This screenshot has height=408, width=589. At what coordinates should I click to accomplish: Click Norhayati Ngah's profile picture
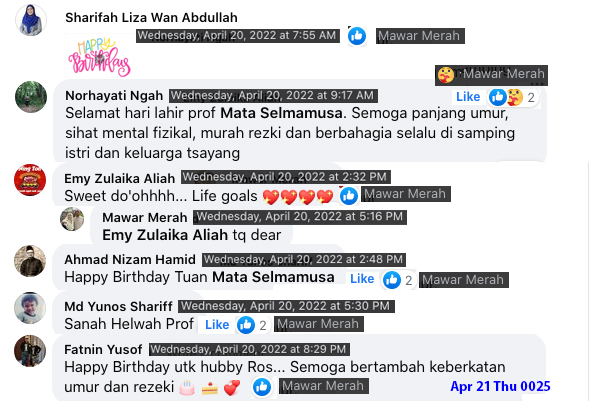[x=31, y=97]
